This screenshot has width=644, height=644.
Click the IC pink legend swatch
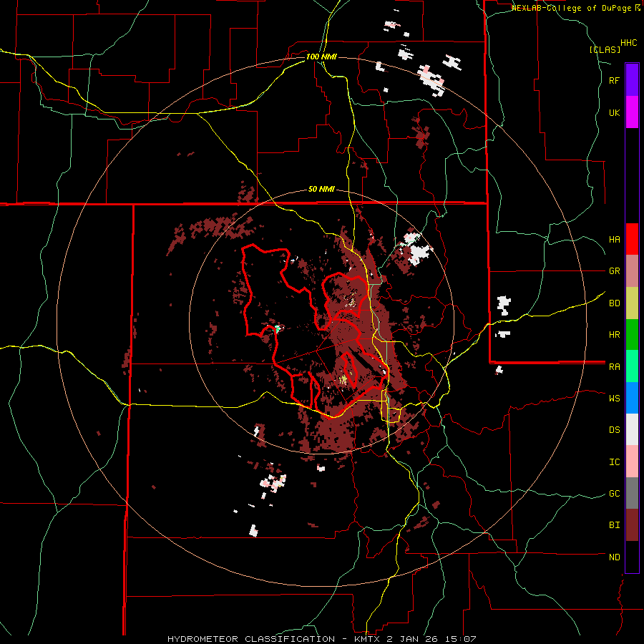pos(632,462)
